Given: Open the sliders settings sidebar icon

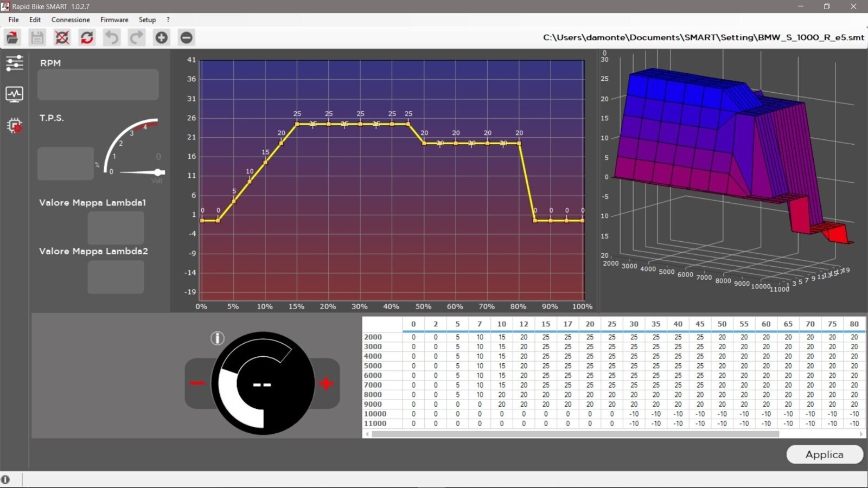Looking at the screenshot, I should [x=14, y=63].
